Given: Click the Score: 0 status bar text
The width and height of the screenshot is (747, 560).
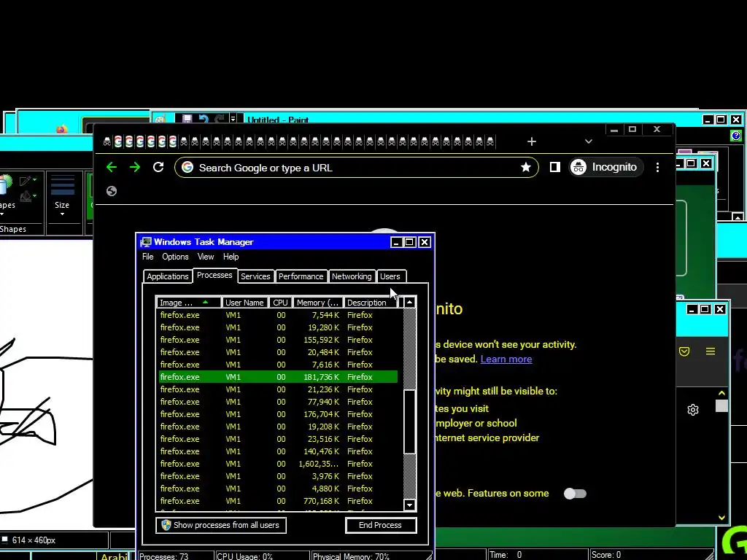Looking at the screenshot, I should tap(606, 555).
